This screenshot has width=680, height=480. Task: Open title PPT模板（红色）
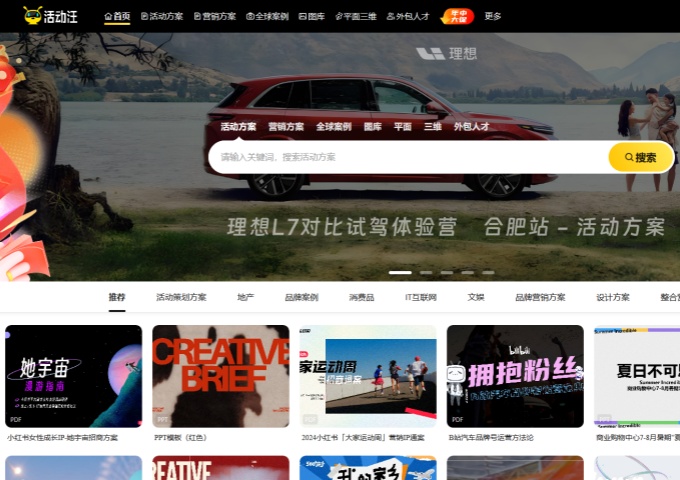(181, 438)
